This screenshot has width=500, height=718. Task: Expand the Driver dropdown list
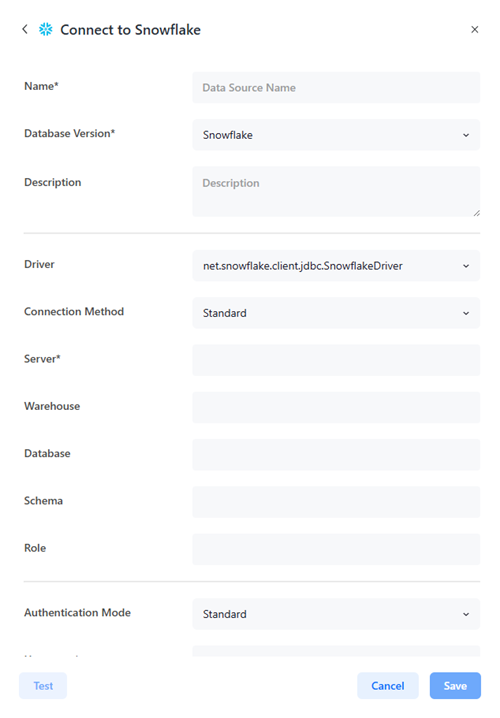tap(336, 266)
